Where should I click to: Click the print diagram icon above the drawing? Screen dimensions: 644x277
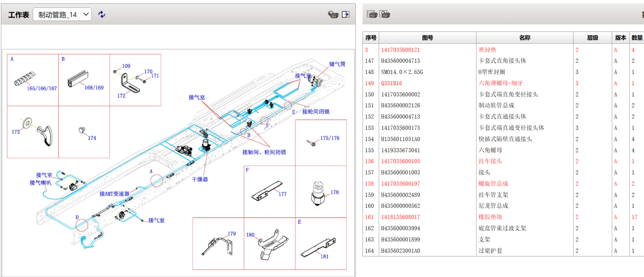[333, 14]
